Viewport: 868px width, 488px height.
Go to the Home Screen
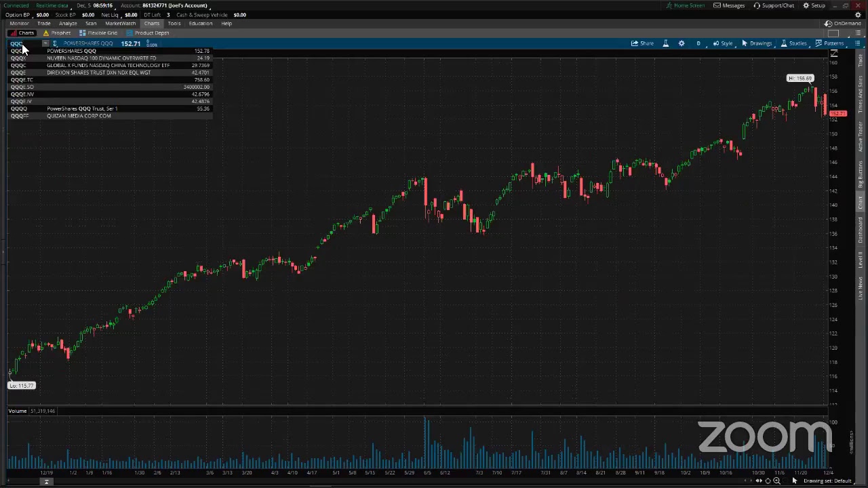pyautogui.click(x=685, y=5)
